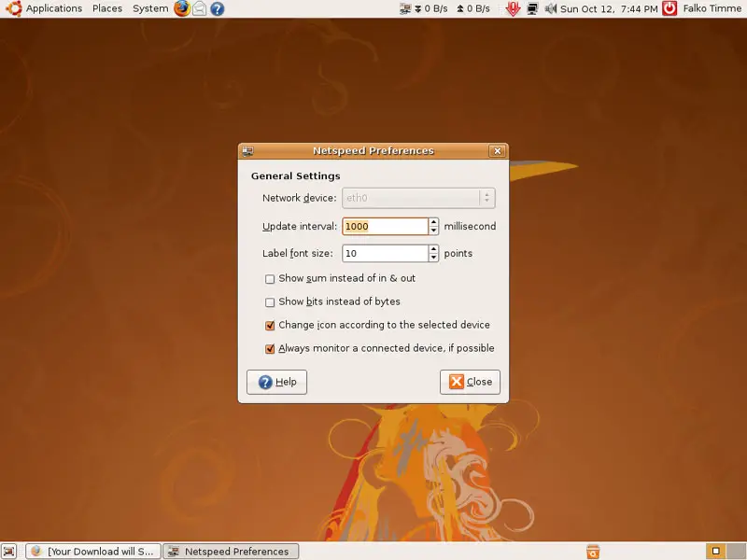This screenshot has height=560, width=747.
Task: Launch Firefox from the top panel
Action: coord(181,8)
